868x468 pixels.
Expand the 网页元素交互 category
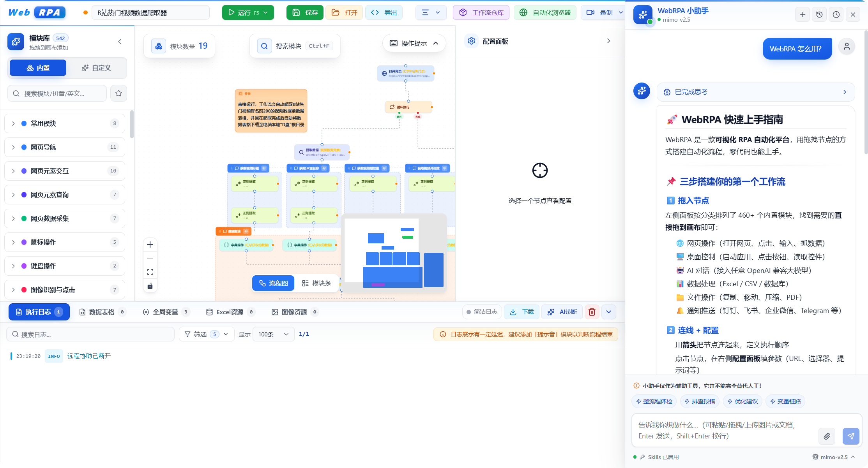65,171
